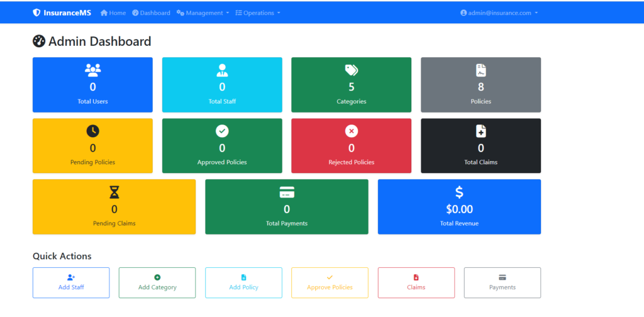Expand the Management dropdown menu

(x=203, y=13)
